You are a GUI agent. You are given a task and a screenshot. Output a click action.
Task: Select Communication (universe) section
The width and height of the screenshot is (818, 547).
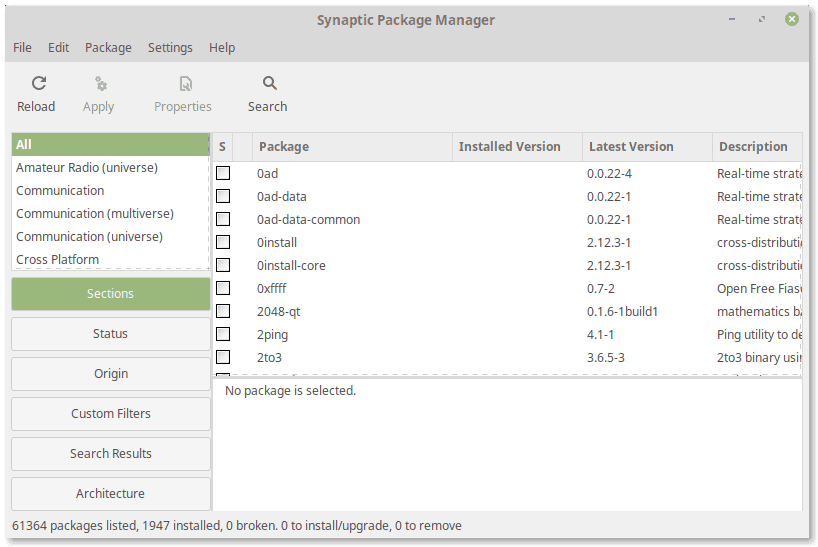(111, 236)
